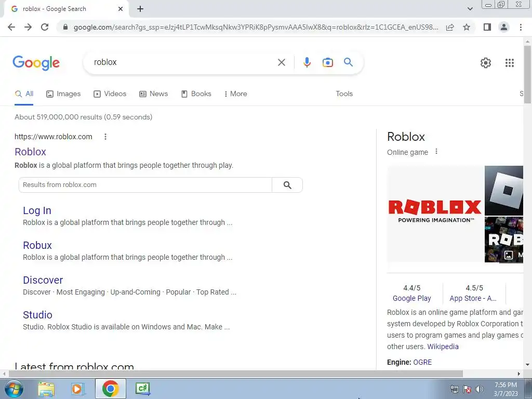The image size is (532, 399).
Task: Open options for the roblox.com result
Action: (x=105, y=137)
